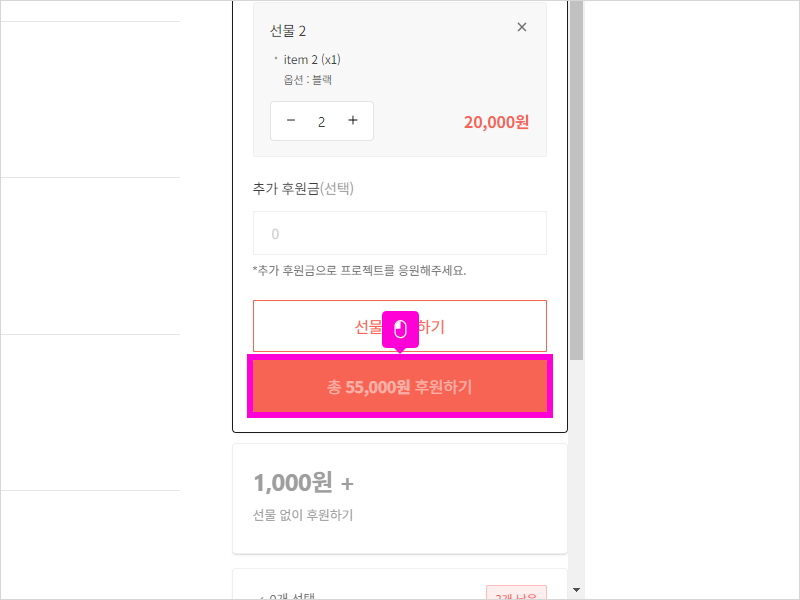Click the 옵션 : 블랙 option text
Image resolution: width=800 pixels, height=600 pixels.
308,80
